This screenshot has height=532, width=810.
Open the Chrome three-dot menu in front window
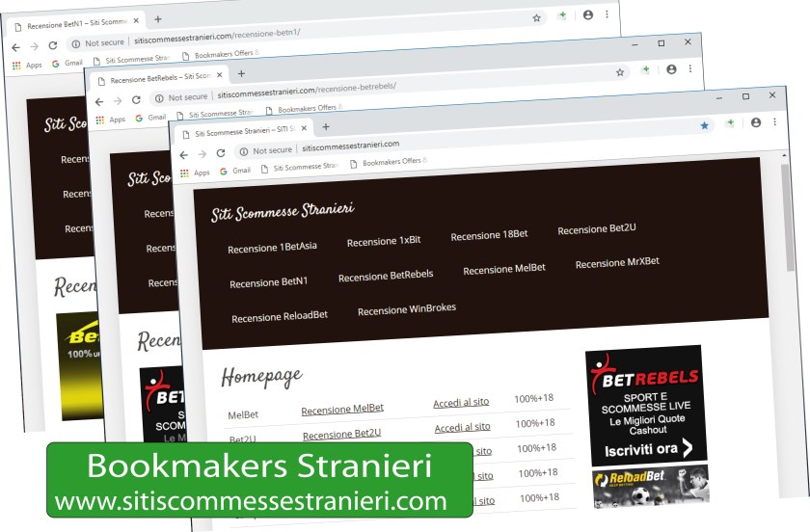pos(774,122)
